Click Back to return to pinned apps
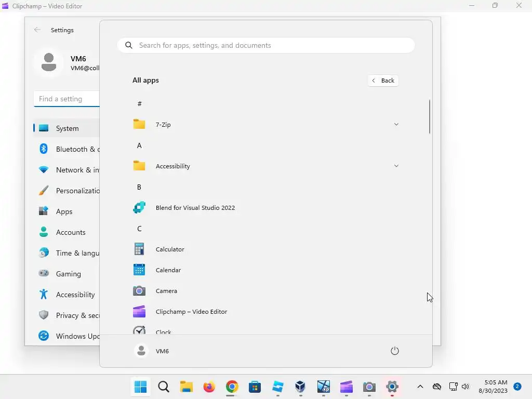The width and height of the screenshot is (532, 399). click(383, 81)
